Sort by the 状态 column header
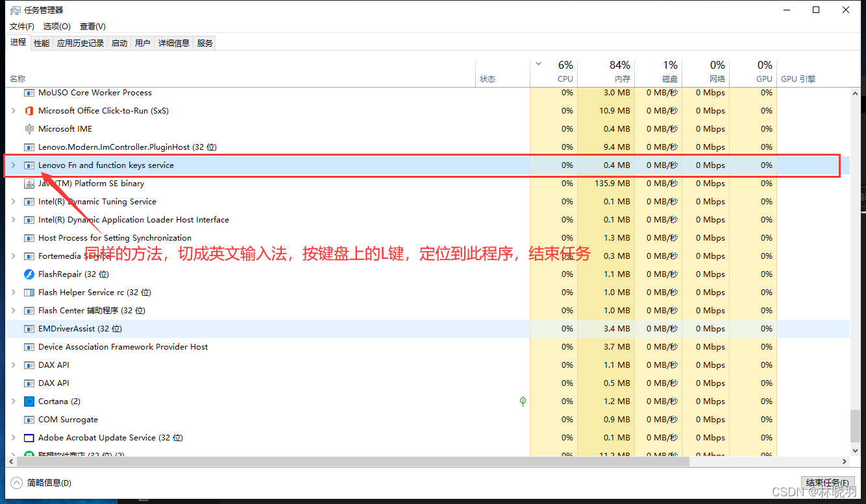 [503, 71]
